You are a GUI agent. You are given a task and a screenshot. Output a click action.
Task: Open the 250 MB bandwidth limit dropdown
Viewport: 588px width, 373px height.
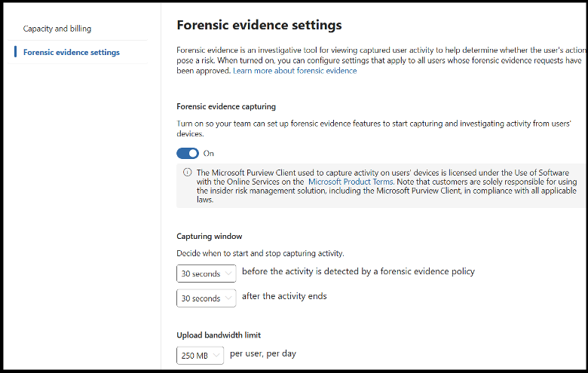pyautogui.click(x=200, y=356)
